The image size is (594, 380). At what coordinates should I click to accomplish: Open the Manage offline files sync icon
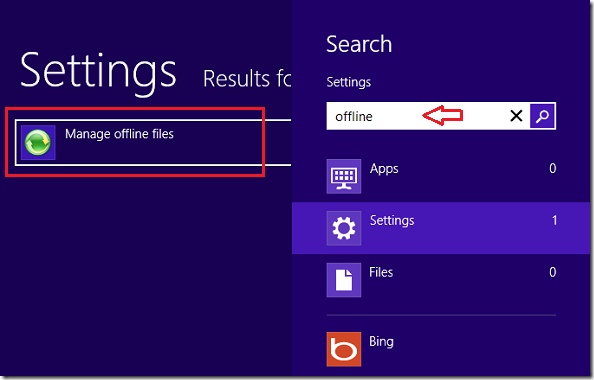[x=38, y=142]
